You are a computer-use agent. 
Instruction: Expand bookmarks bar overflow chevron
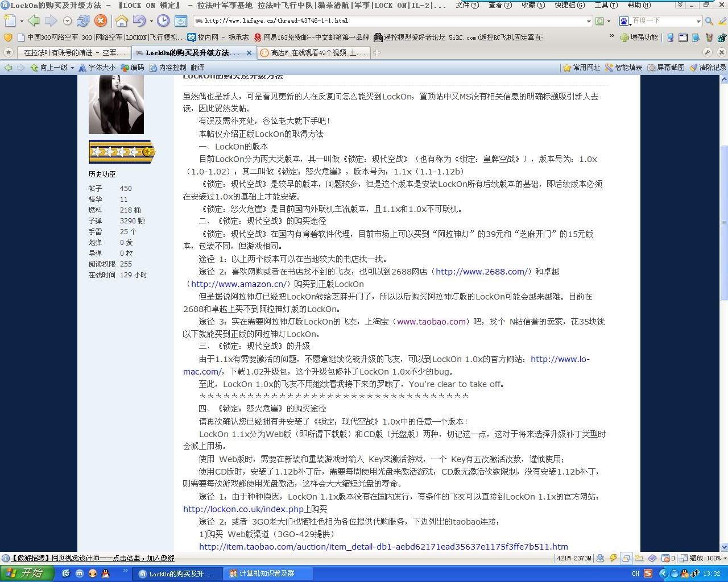pos(612,36)
